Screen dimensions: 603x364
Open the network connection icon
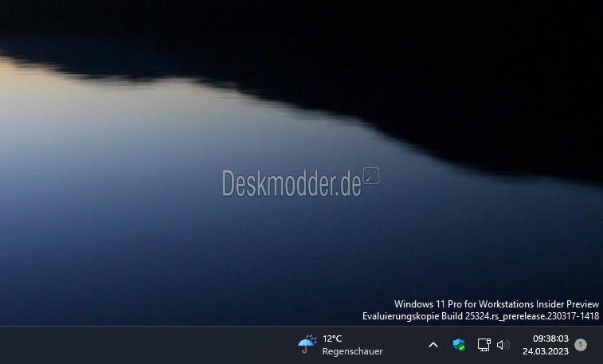(x=484, y=345)
